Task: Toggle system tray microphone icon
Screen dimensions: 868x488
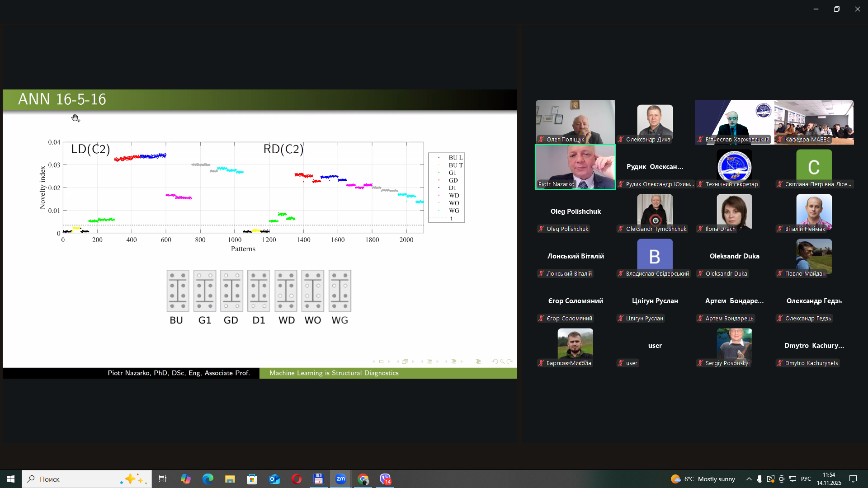Action: [759, 479]
